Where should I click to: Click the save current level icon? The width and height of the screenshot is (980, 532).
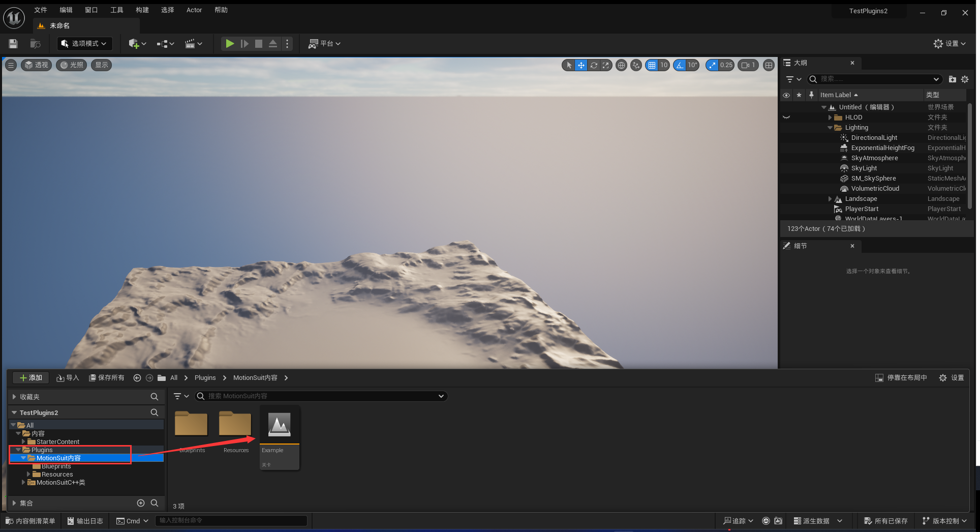click(x=13, y=44)
